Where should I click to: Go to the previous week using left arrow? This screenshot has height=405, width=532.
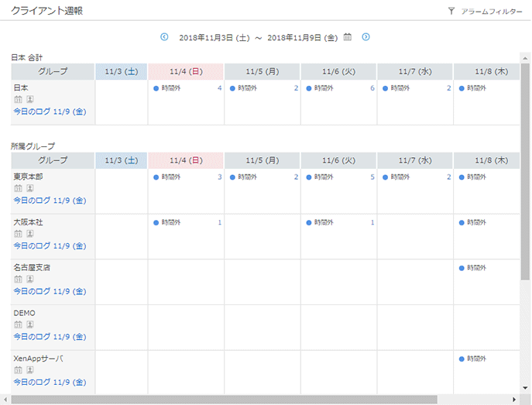164,36
